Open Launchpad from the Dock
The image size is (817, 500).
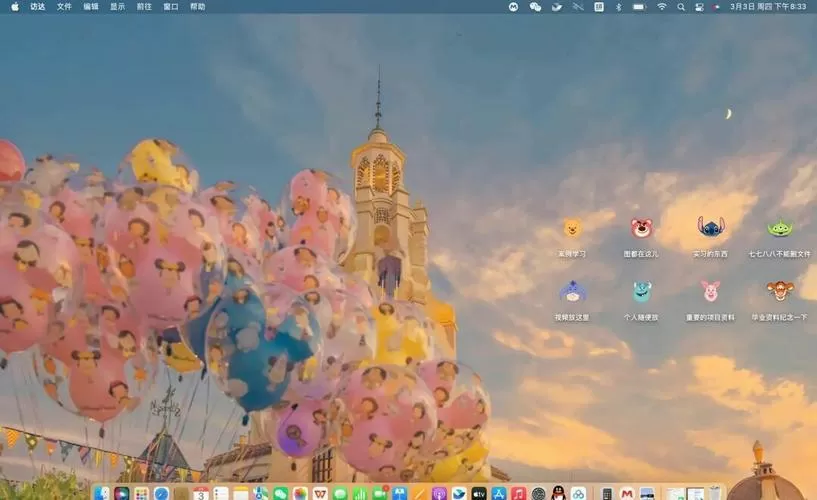(141, 493)
